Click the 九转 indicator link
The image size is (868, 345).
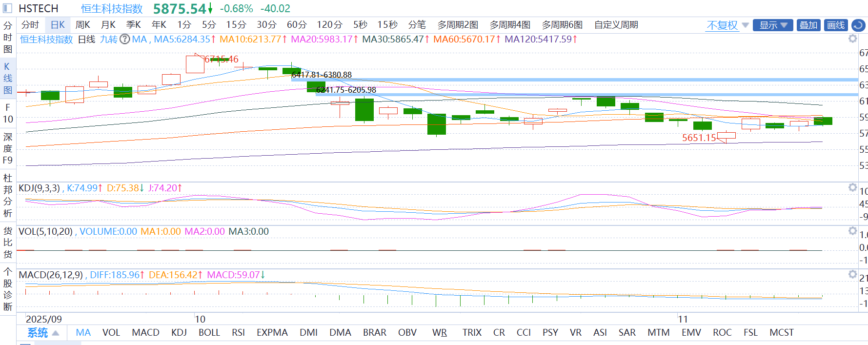(x=109, y=39)
